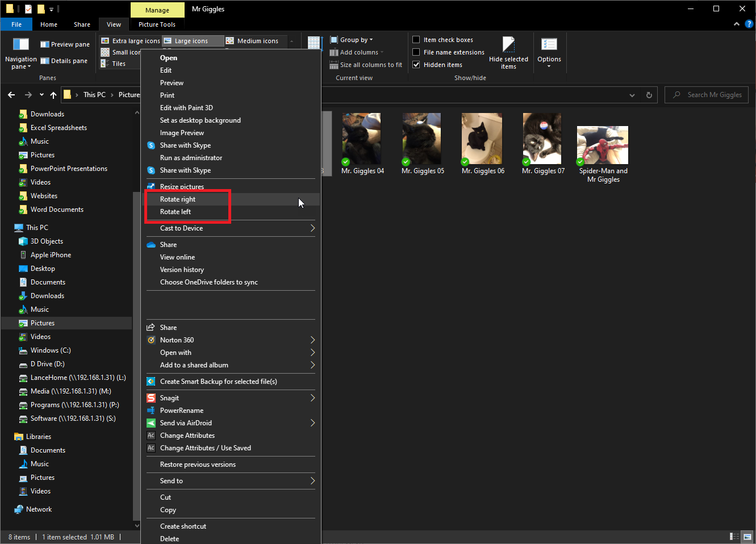Open the File ribbon tab
This screenshot has width=756, height=544.
[x=16, y=24]
